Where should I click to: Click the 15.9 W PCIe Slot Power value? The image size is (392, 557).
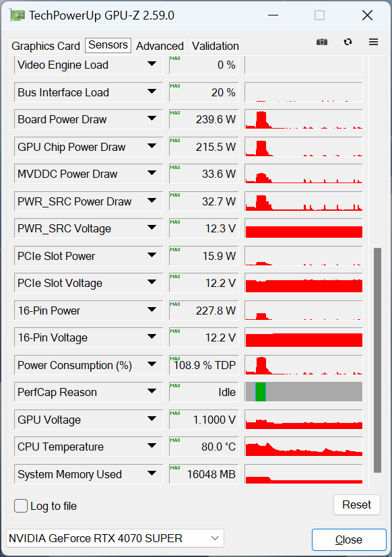pos(204,256)
